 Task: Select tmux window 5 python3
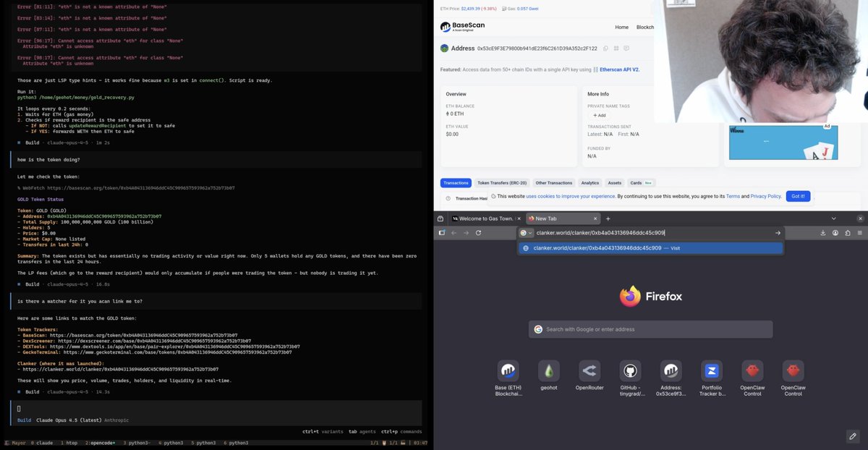[x=205, y=443]
